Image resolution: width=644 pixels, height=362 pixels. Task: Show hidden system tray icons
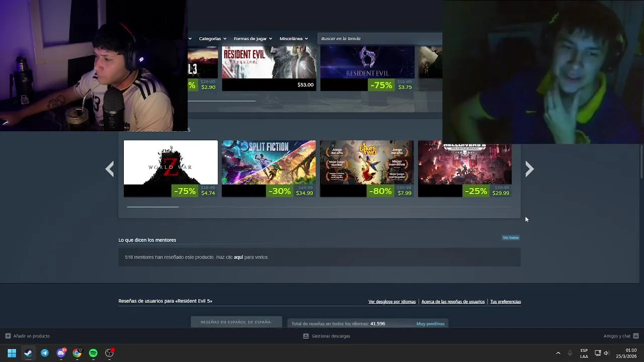tap(558, 353)
